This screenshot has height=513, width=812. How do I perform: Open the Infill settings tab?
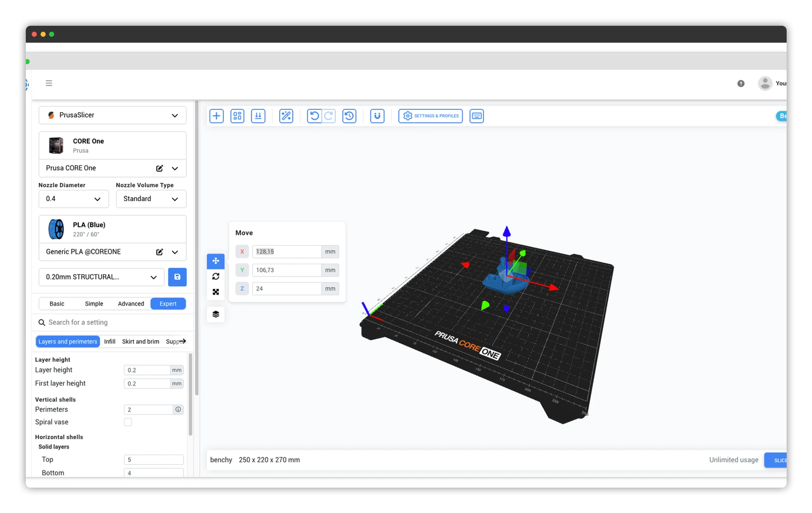click(110, 341)
